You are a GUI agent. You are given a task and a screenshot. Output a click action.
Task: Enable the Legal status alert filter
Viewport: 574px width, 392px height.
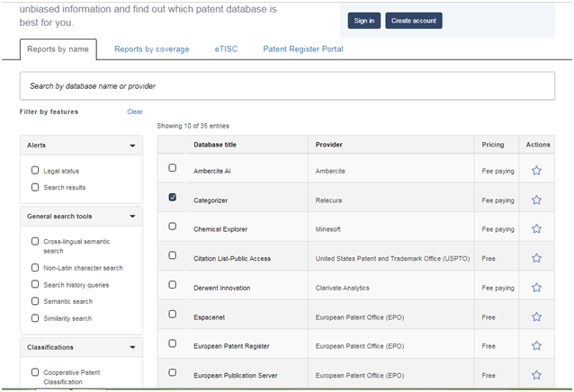[x=35, y=171]
